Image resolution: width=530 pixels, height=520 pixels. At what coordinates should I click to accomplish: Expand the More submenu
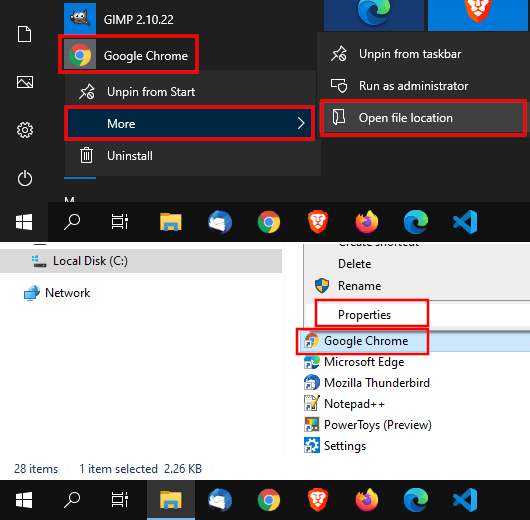[190, 123]
